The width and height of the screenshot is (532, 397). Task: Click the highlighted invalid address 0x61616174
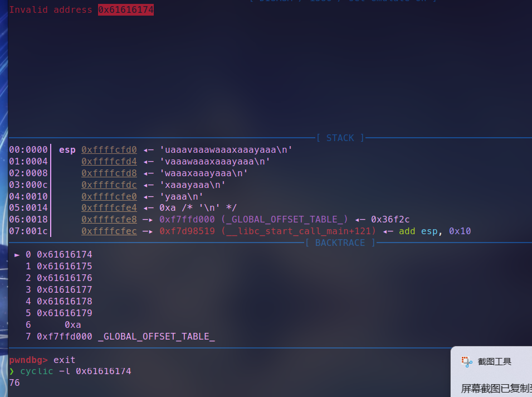pos(126,10)
